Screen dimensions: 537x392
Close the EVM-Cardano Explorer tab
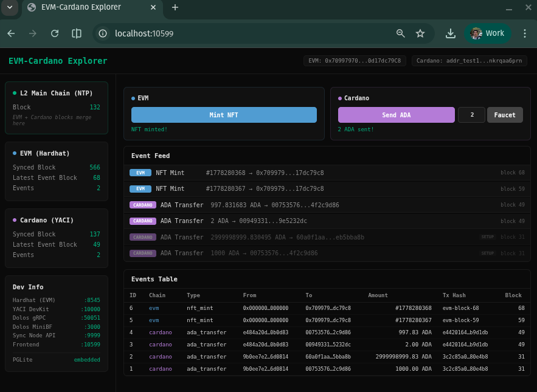coord(153,7)
